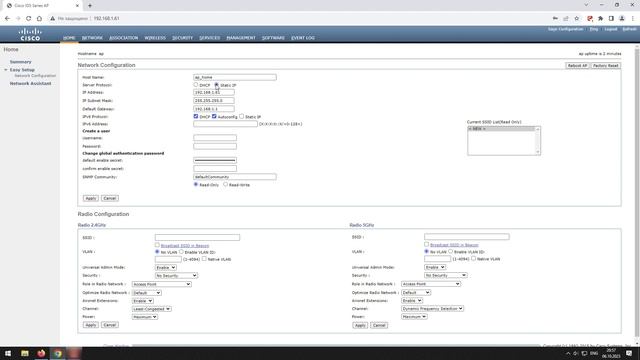Image resolution: width=640 pixels, height=360 pixels.
Task: Switch to Chrome in the taskbar
Action: (58, 353)
